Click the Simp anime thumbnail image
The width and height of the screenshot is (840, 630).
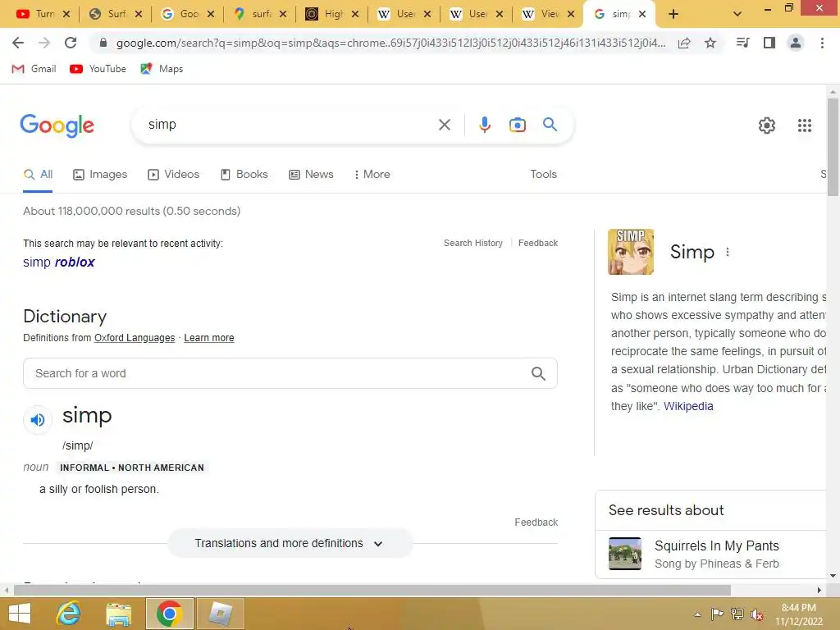point(631,252)
